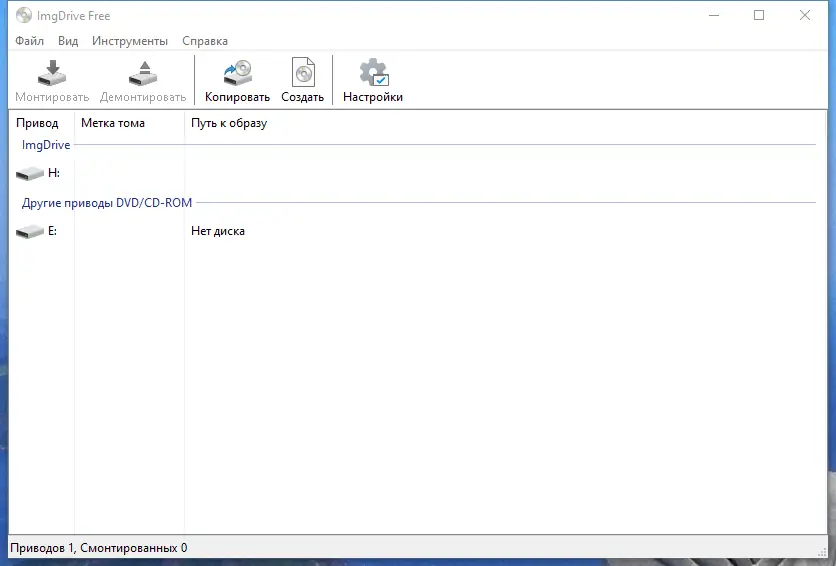This screenshot has height=566, width=836.
Task: Click status bar text Приводов 1, Смонтированных 0
Action: click(99, 548)
